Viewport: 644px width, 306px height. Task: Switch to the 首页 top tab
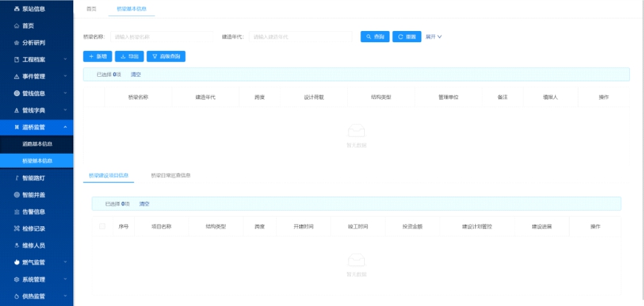(91, 9)
